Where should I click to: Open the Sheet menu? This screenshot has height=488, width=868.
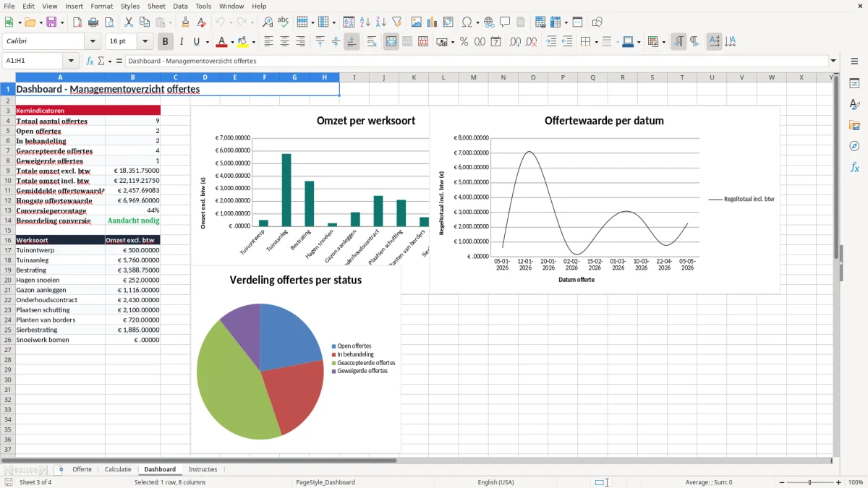coord(156,6)
